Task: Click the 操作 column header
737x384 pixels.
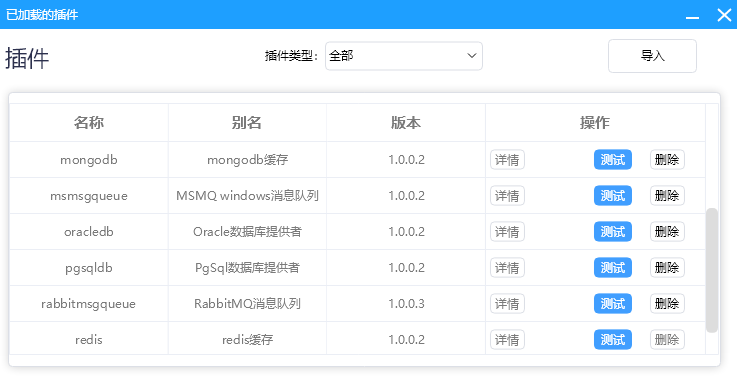Action: point(595,123)
